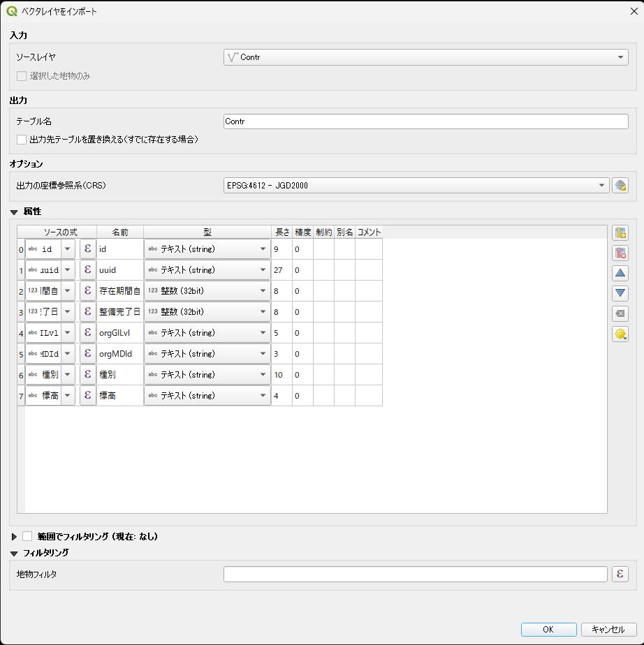Tick the 範囲でフィルタリング checkbox
The image size is (644, 645).
click(28, 537)
